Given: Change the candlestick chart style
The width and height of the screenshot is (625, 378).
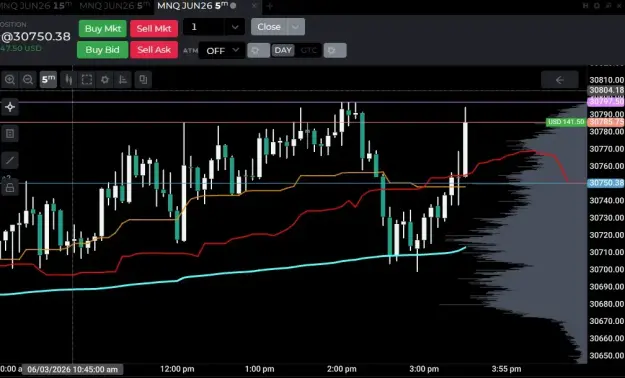Looking at the screenshot, I should coord(69,80).
